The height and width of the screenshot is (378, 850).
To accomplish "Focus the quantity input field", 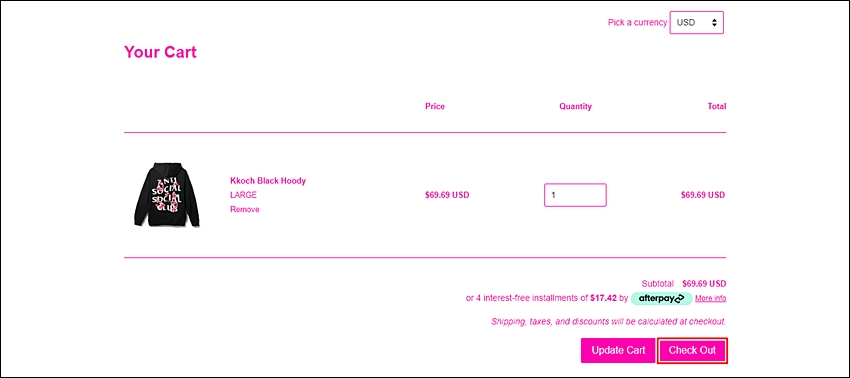I will (x=575, y=195).
